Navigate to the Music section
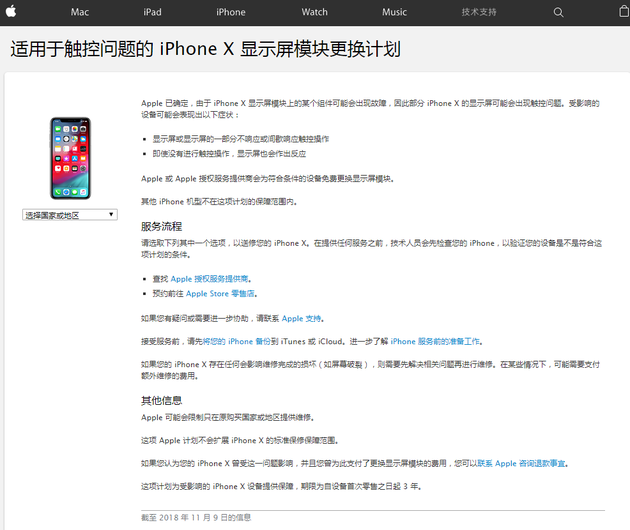The image size is (630, 530). coord(394,12)
